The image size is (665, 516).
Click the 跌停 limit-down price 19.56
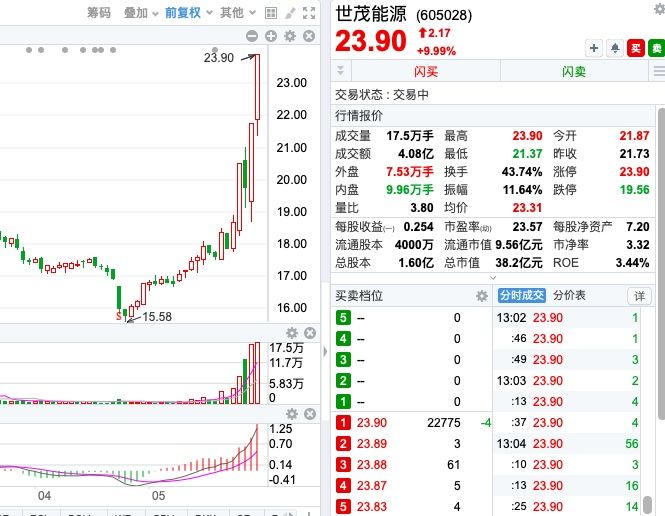[634, 190]
